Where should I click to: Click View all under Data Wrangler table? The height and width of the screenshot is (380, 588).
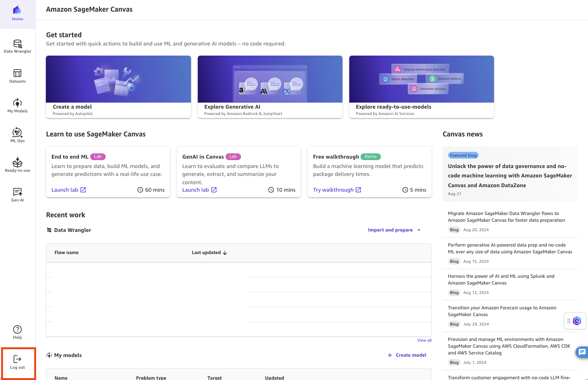pos(424,340)
